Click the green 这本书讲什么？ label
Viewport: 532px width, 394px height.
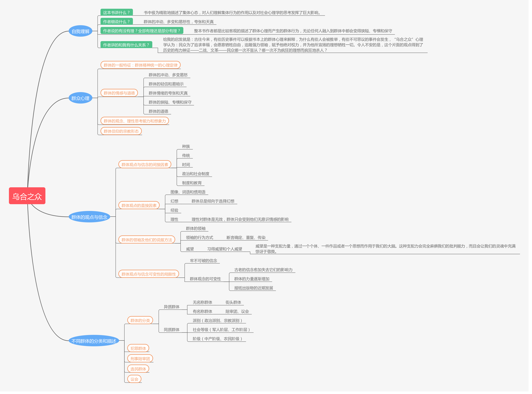click(116, 12)
